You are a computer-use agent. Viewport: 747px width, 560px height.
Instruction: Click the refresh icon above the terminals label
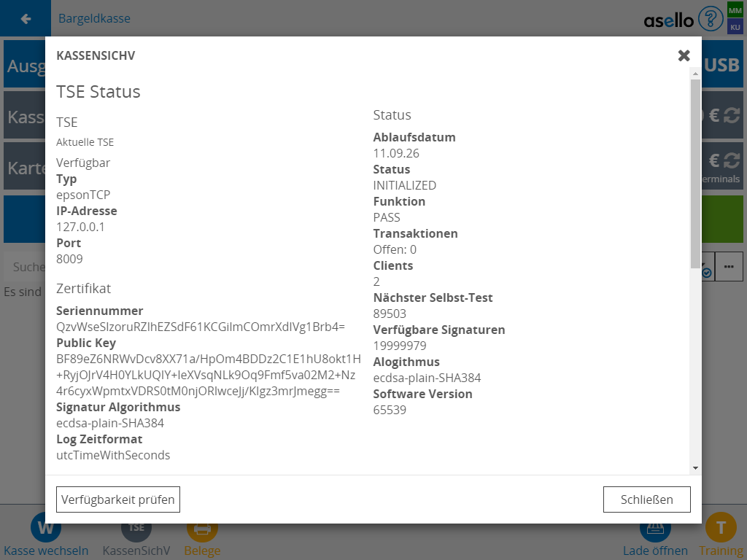(x=732, y=160)
